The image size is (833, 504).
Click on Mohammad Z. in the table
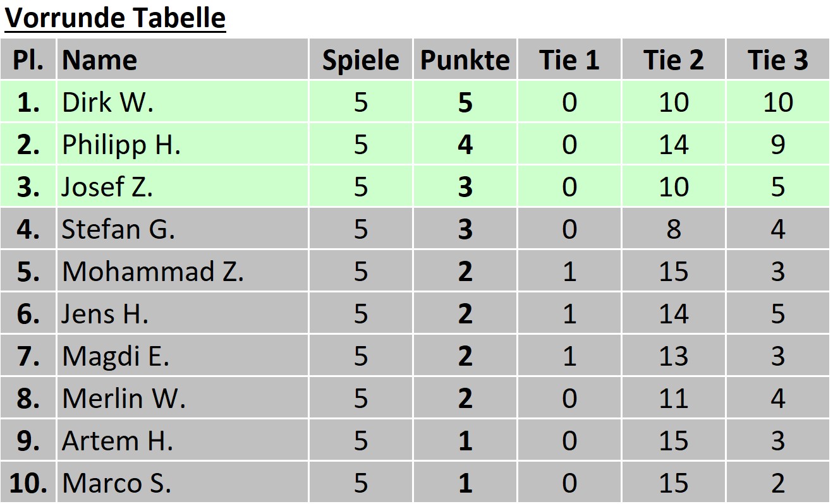tap(153, 272)
